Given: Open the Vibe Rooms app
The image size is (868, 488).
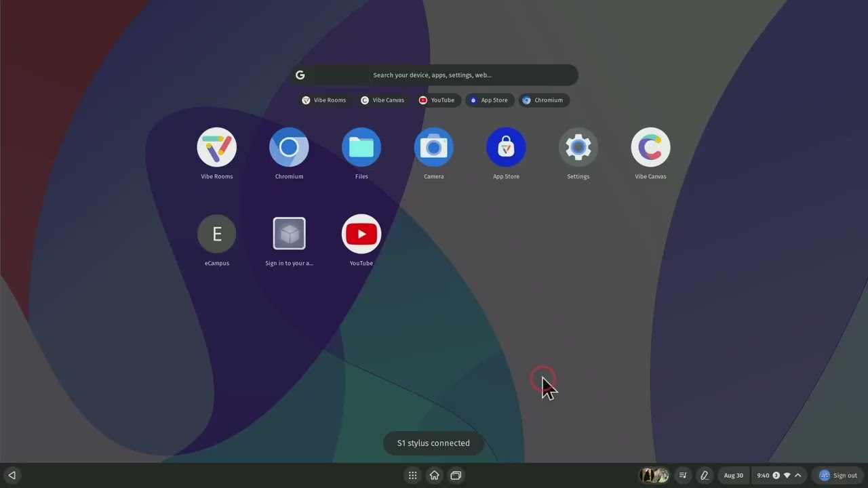Looking at the screenshot, I should coord(216,147).
